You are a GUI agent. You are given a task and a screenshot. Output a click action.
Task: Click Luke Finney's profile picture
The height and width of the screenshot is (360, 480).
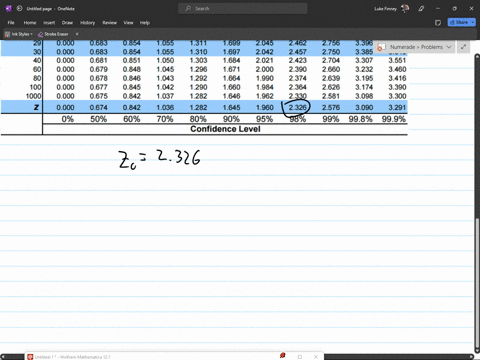405,9
